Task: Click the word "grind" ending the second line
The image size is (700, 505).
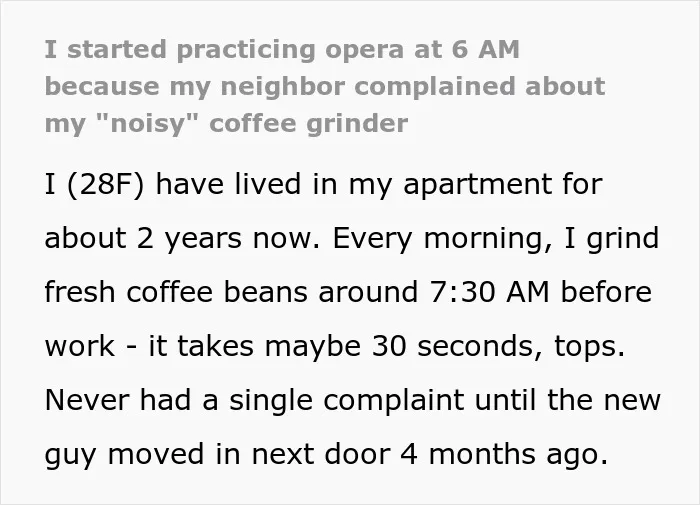Action: pyautogui.click(x=623, y=240)
